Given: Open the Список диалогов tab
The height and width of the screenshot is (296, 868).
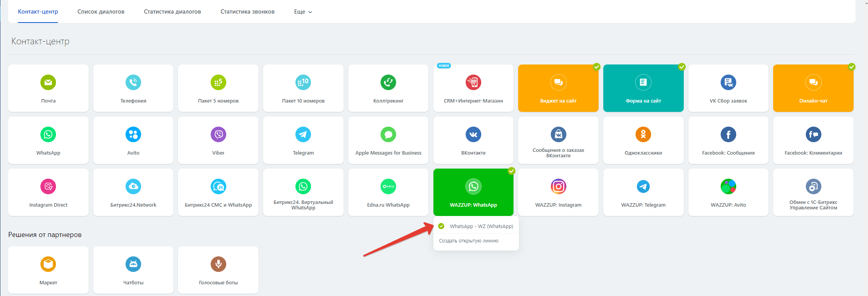Looking at the screenshot, I should [x=101, y=12].
